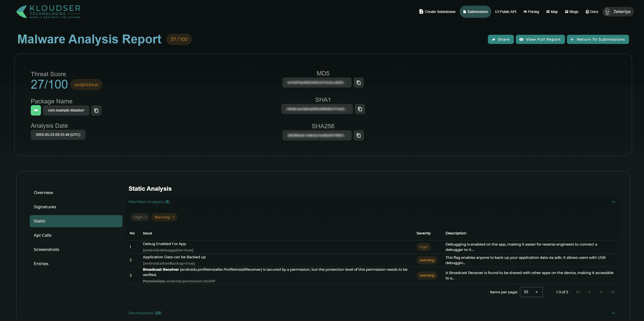644x321 pixels.
Task: Click the SHA256 hash value field
Action: [x=317, y=135]
